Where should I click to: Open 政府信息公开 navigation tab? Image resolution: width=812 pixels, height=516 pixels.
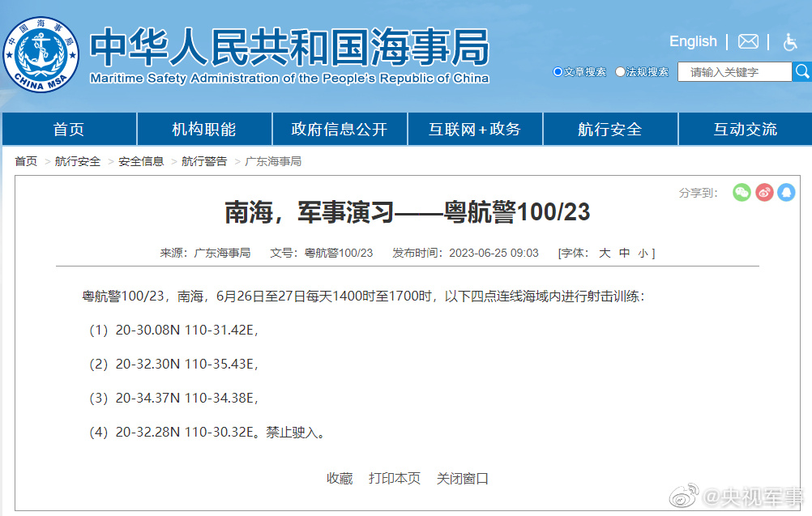pyautogui.click(x=340, y=129)
